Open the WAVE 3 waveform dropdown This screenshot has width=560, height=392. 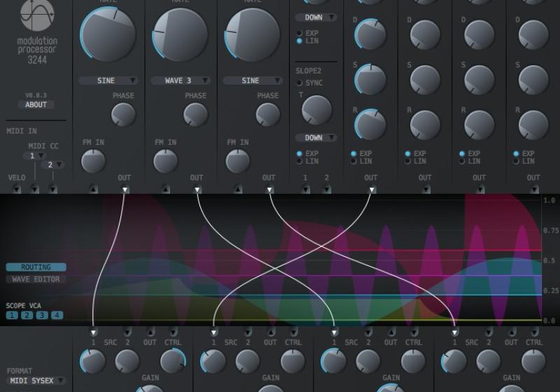coord(183,80)
